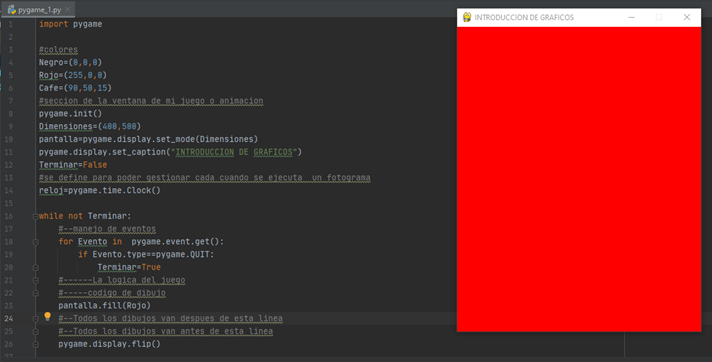The width and height of the screenshot is (712, 362).
Task: Click 'if Evento.type==pygame.QUIT:' line
Action: [x=146, y=254]
